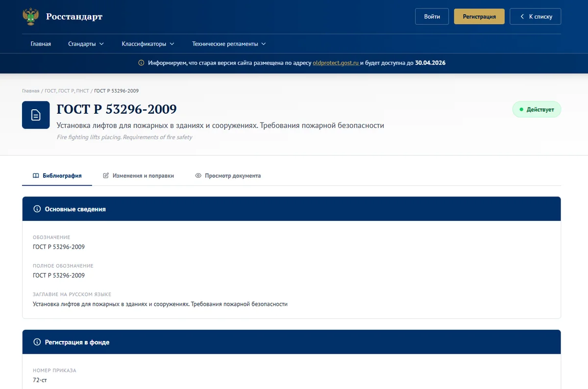Click the info icon in Основные сведения header
The height and width of the screenshot is (389, 588).
pyautogui.click(x=37, y=209)
